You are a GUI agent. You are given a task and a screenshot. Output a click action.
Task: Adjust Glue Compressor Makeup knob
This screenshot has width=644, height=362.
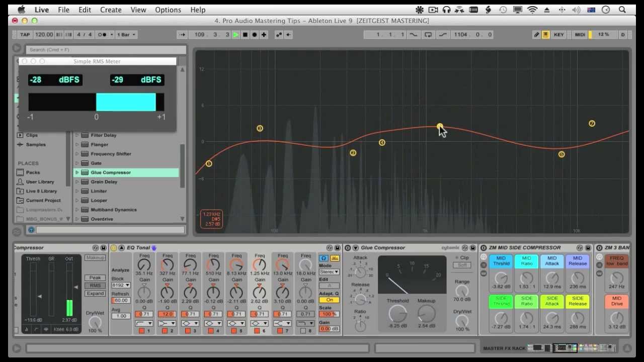426,314
